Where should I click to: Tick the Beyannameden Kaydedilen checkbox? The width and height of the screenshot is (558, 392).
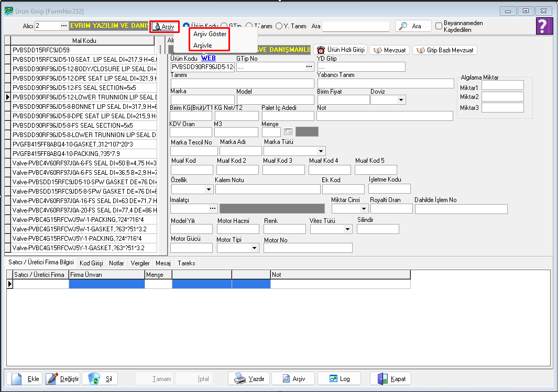point(439,26)
